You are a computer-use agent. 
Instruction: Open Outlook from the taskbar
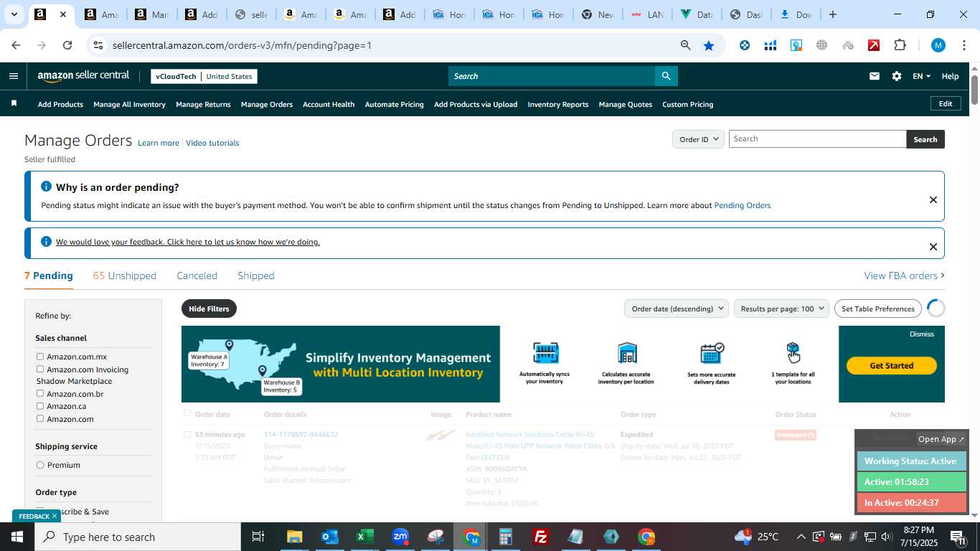[x=329, y=537]
